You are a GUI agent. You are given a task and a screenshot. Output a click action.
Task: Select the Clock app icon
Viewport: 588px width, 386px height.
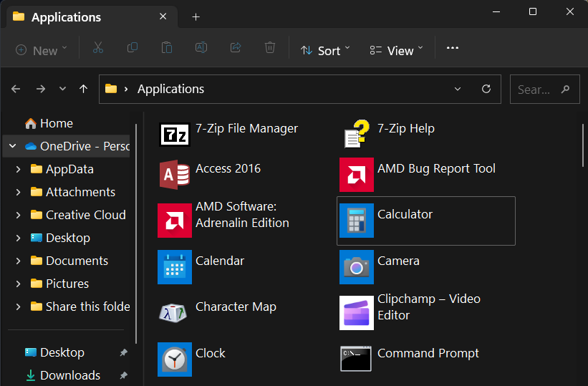click(x=174, y=359)
